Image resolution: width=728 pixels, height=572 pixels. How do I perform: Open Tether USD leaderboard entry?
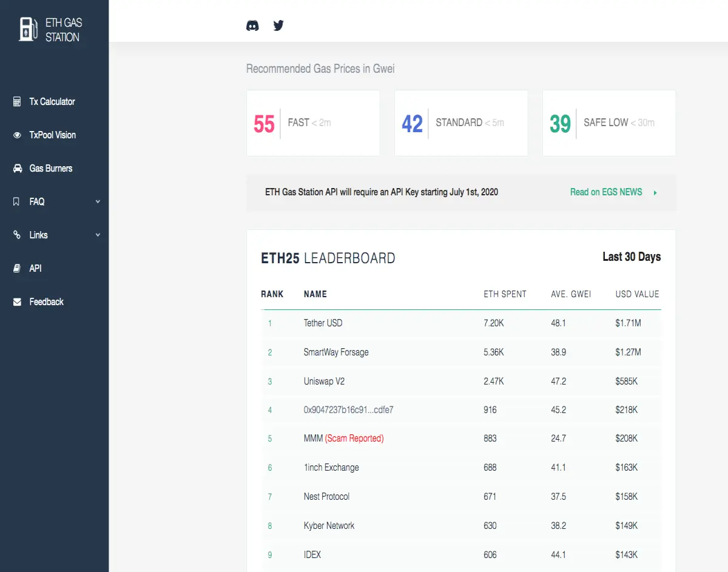tap(323, 323)
